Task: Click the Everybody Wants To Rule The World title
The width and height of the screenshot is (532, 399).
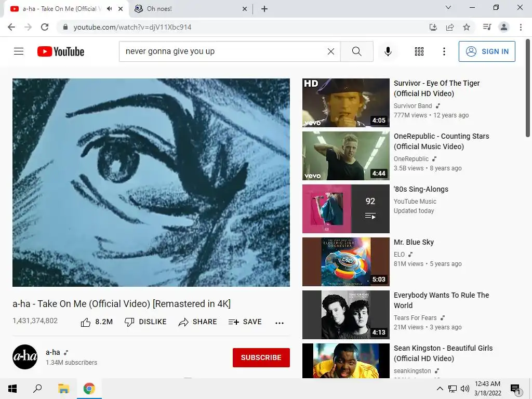Action: click(442, 300)
